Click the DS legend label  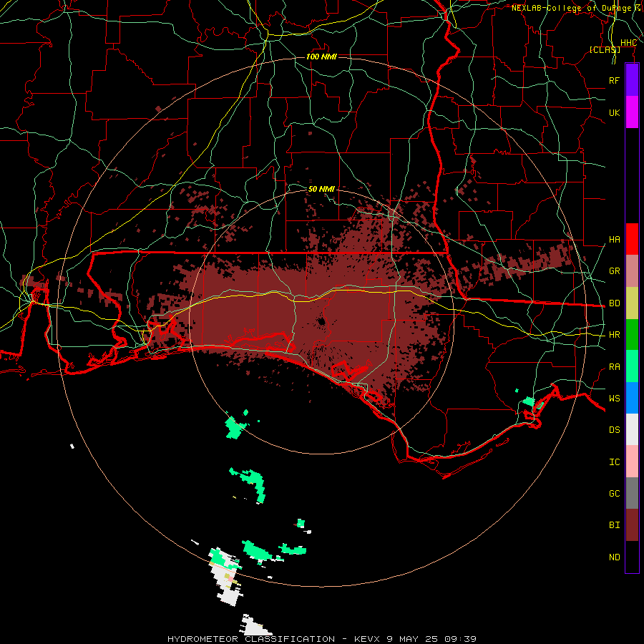click(614, 429)
